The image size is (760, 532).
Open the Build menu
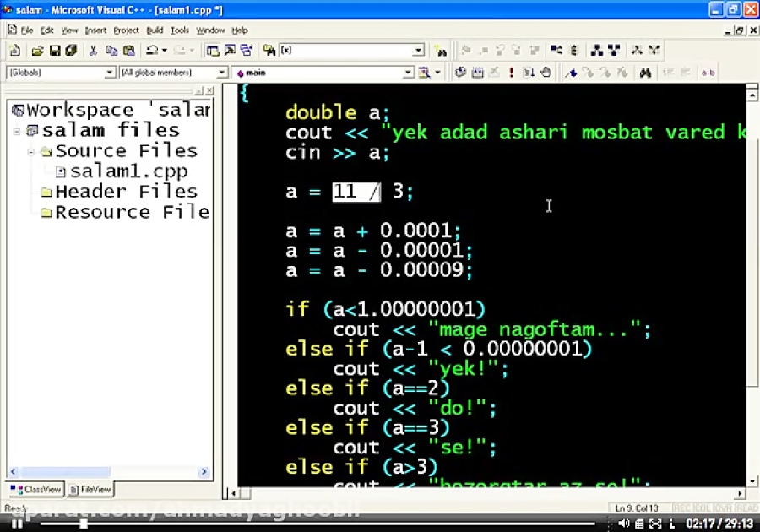[155, 30]
